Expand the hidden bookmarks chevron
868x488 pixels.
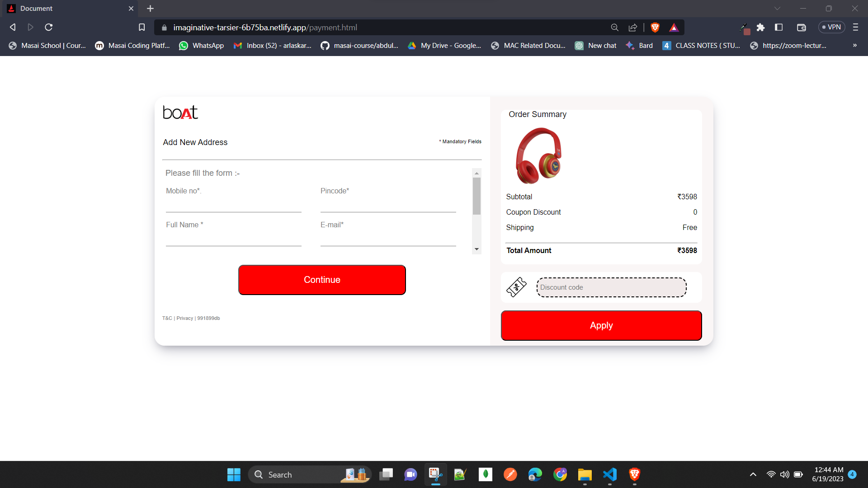(854, 46)
